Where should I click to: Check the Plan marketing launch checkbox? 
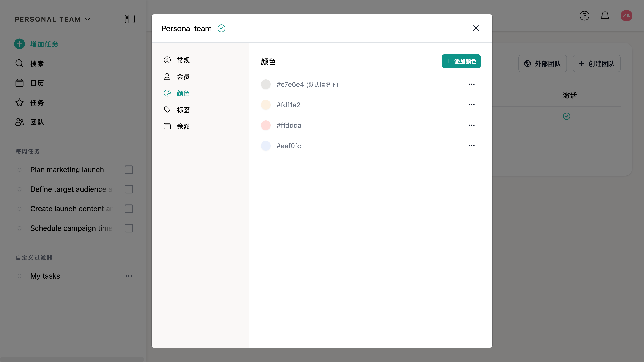tap(129, 170)
